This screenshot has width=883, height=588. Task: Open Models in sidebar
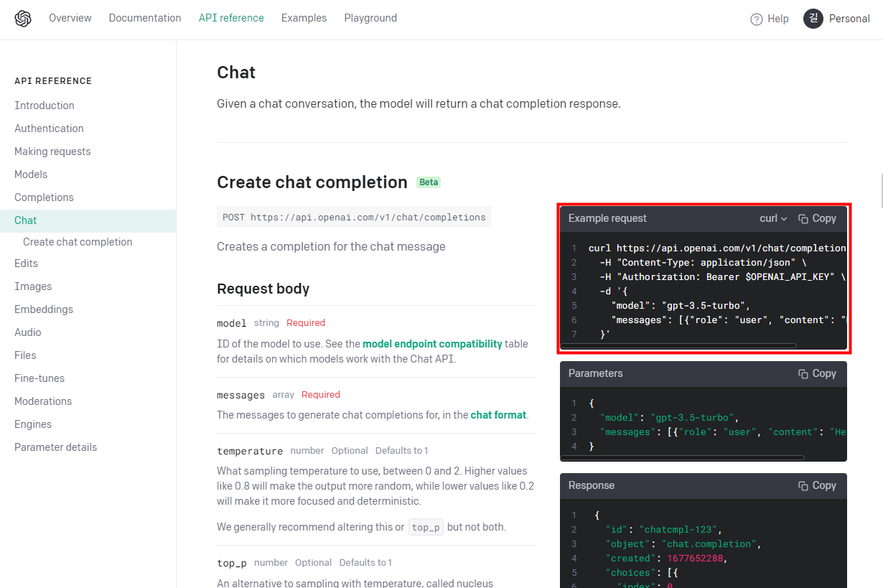[31, 174]
